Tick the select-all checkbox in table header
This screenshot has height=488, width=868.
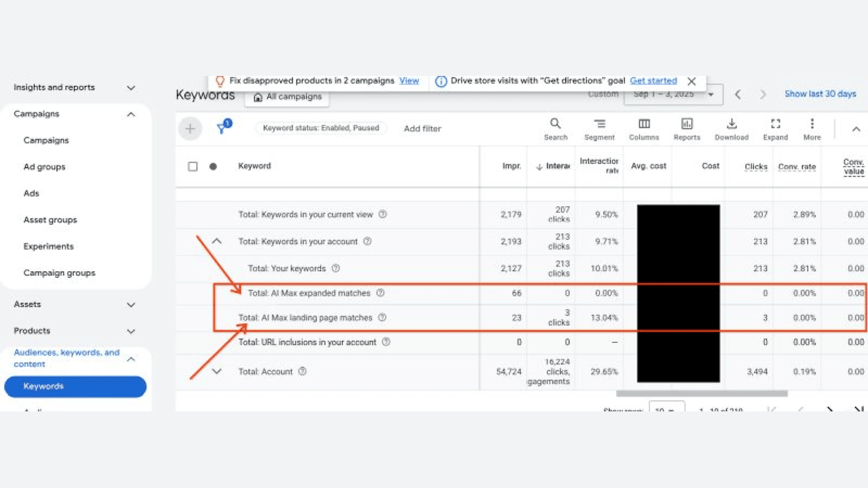tap(193, 166)
